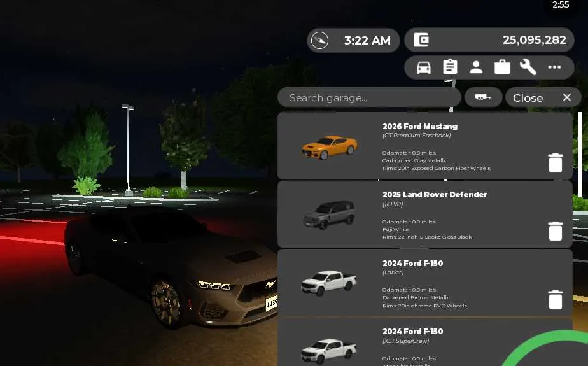Image resolution: width=588 pixels, height=366 pixels.
Task: Select the F-150 XLT SuperCrew thumbnail
Action: point(328,351)
